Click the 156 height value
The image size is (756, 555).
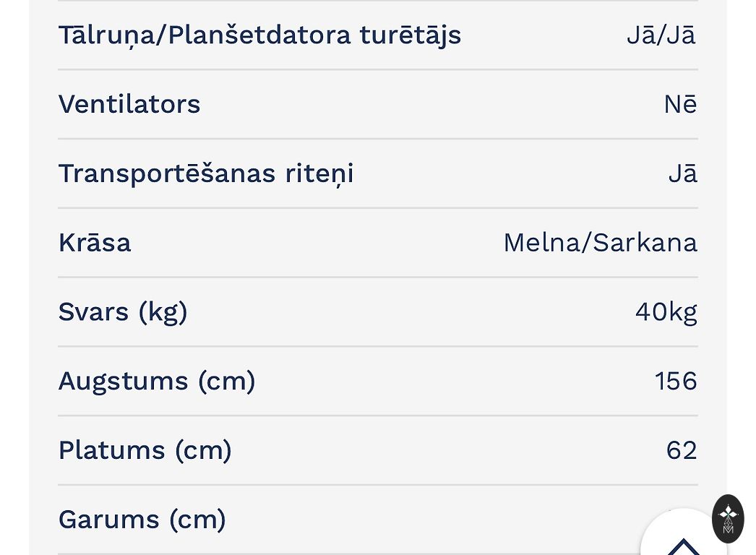[x=676, y=381]
